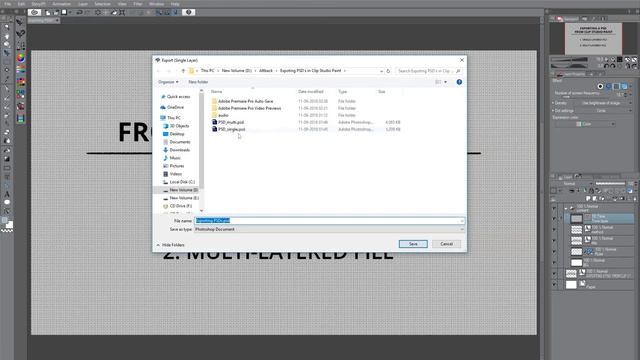Screen dimensions: 640x360
Task: Open the Help menu
Action: [x=175, y=4]
